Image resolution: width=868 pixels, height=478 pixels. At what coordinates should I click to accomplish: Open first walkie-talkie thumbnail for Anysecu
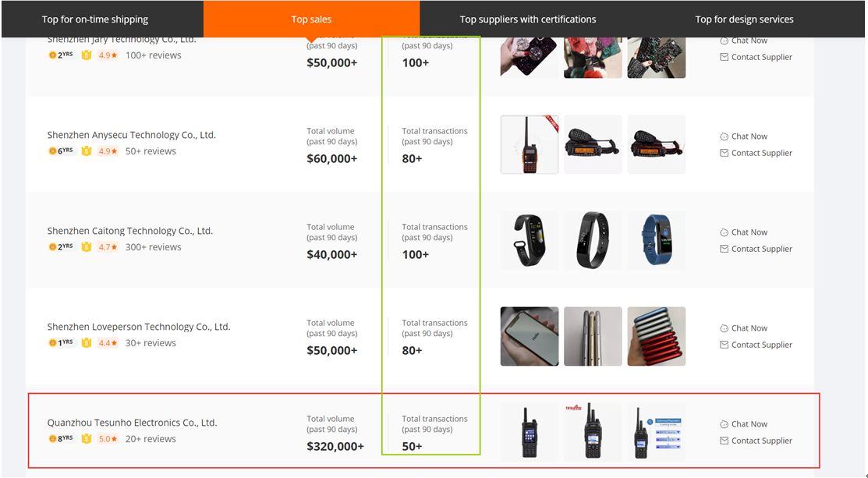pyautogui.click(x=529, y=144)
